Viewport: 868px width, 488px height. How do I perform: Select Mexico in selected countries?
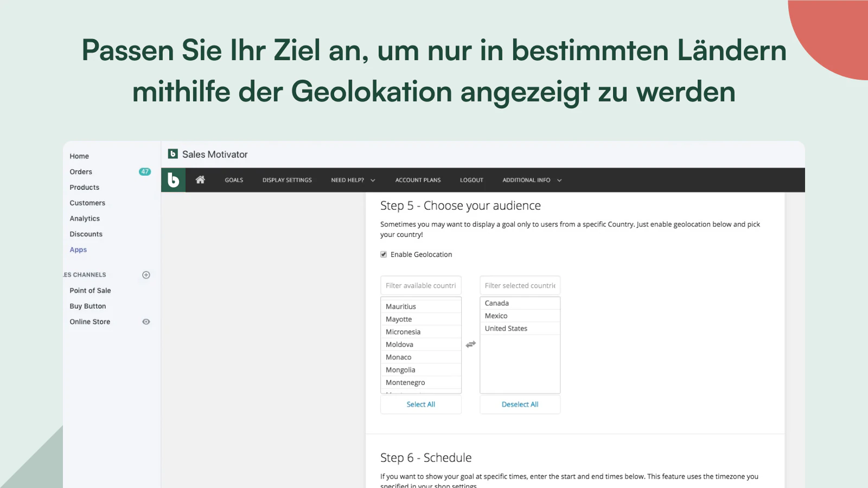tap(520, 316)
